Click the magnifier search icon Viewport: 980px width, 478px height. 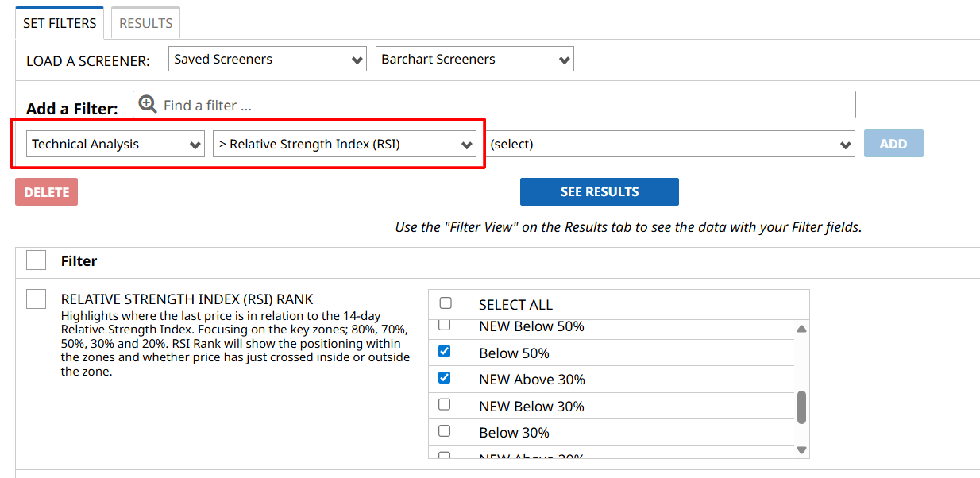148,104
